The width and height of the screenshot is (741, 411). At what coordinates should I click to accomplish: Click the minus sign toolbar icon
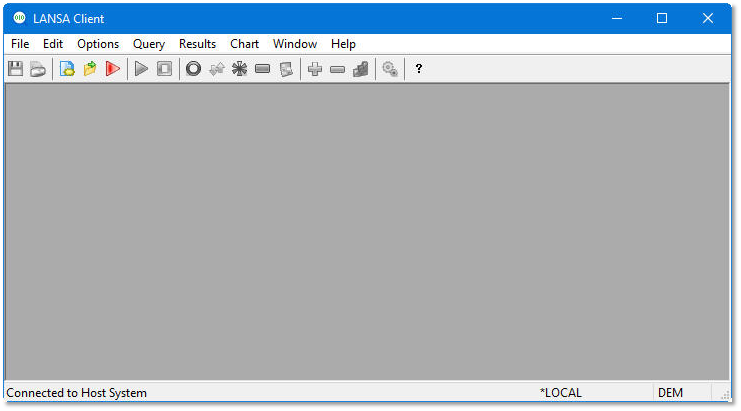[337, 69]
